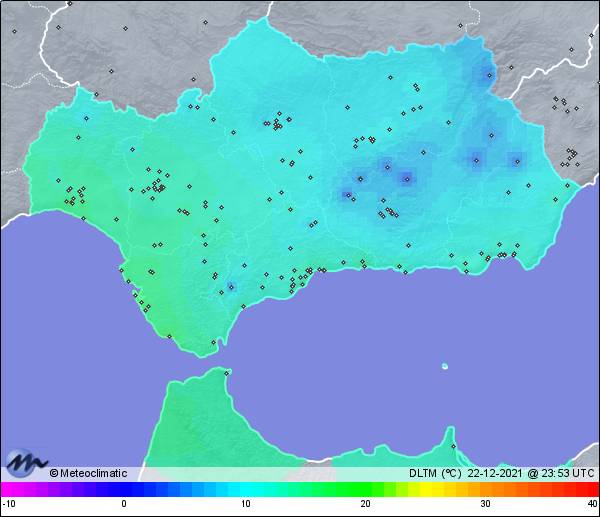This screenshot has height=517, width=600.
Task: Open the ©Meteoclimatic copyright label
Action: pyautogui.click(x=88, y=473)
